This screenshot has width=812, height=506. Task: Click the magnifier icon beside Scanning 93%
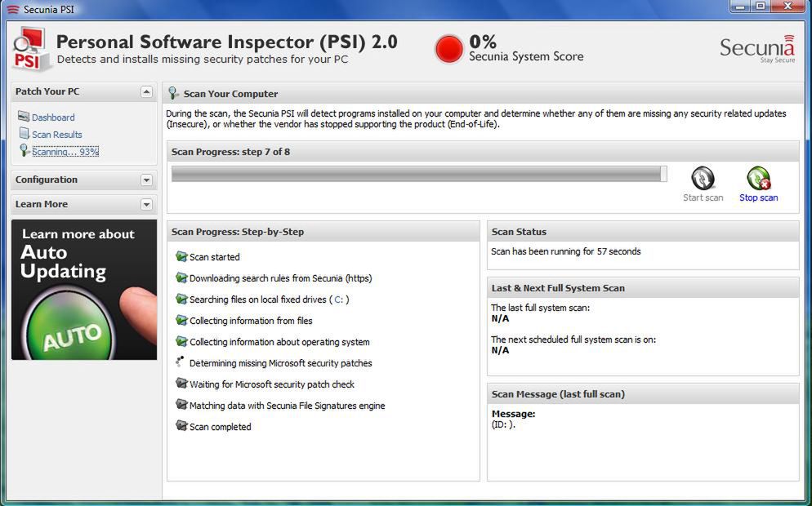tap(24, 150)
